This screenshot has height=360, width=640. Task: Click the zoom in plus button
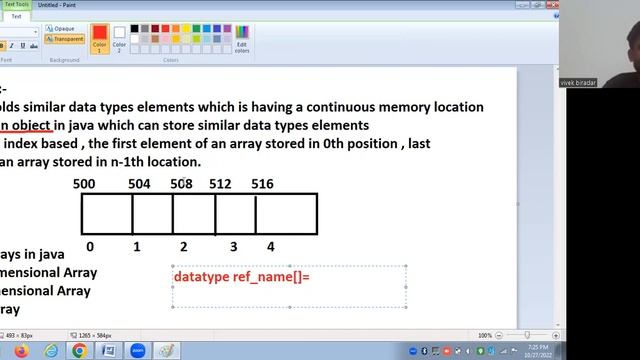[x=556, y=336]
